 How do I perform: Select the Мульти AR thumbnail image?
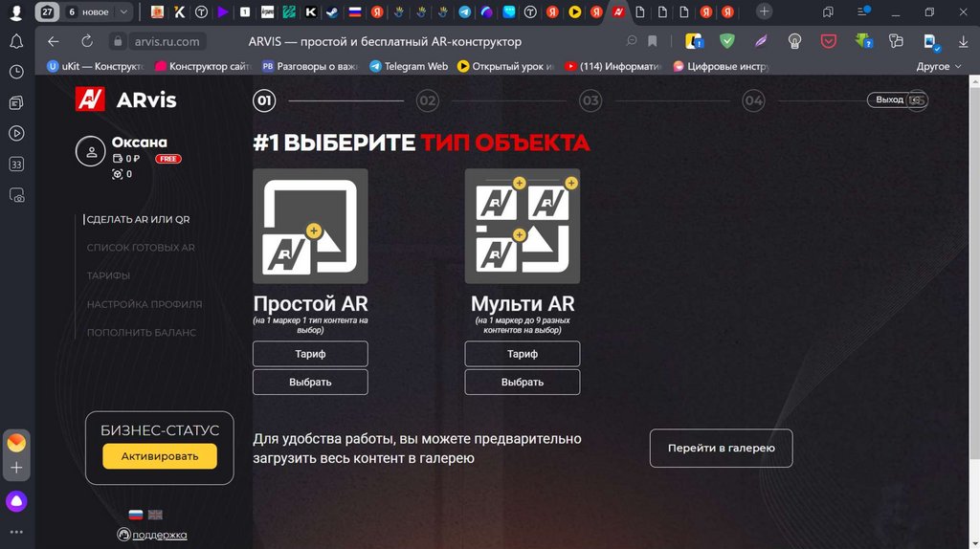tap(522, 226)
